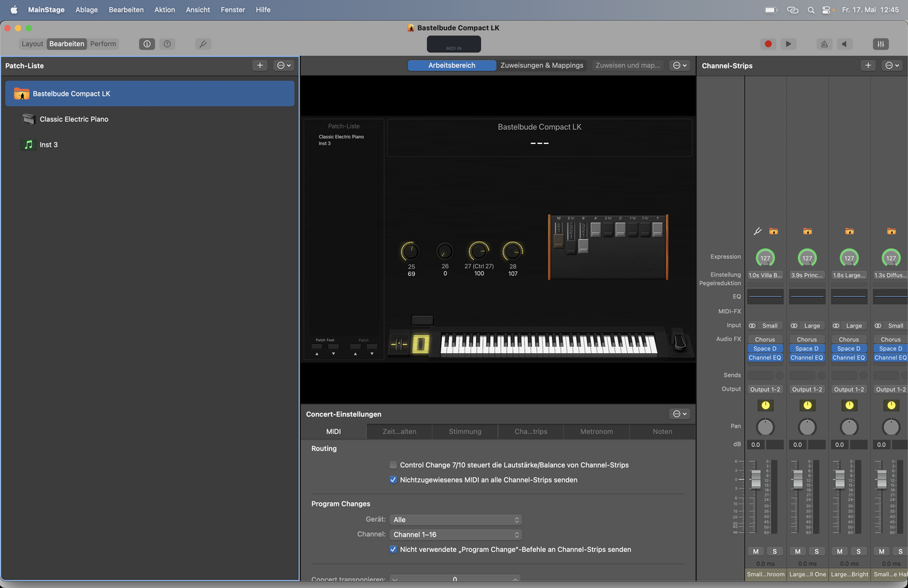Add a new channel strip with plus
Screen dimensions: 908x588
(x=868, y=65)
